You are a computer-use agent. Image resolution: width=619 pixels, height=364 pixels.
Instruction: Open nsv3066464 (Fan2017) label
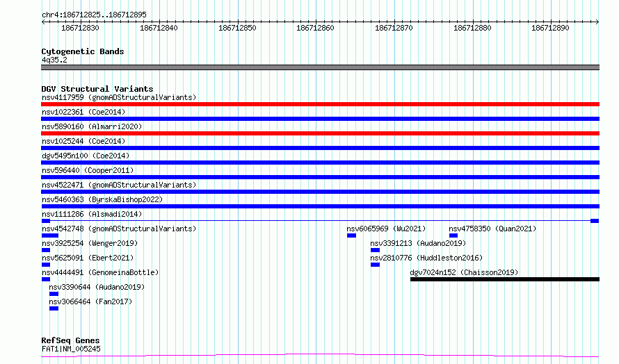(90, 301)
